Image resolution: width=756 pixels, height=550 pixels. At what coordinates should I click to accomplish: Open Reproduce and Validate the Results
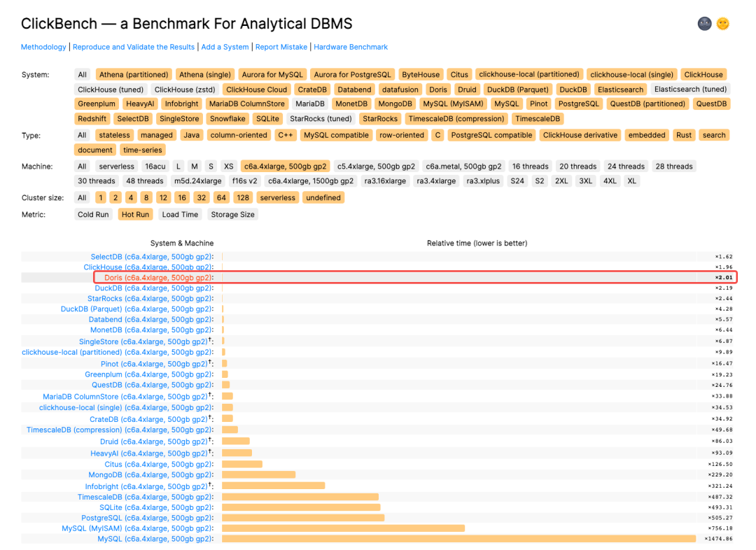coord(134,47)
